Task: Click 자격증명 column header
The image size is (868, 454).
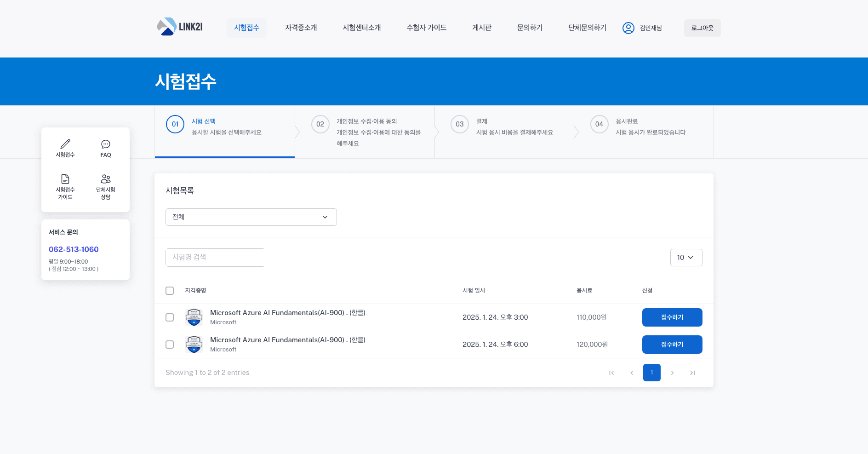Action: (x=196, y=291)
